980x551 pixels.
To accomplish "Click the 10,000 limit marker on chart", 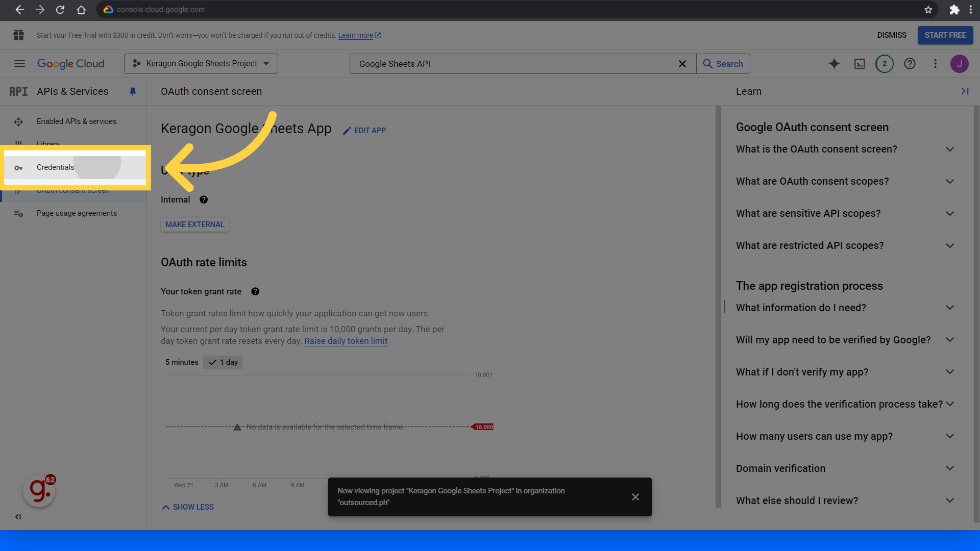I will click(483, 427).
